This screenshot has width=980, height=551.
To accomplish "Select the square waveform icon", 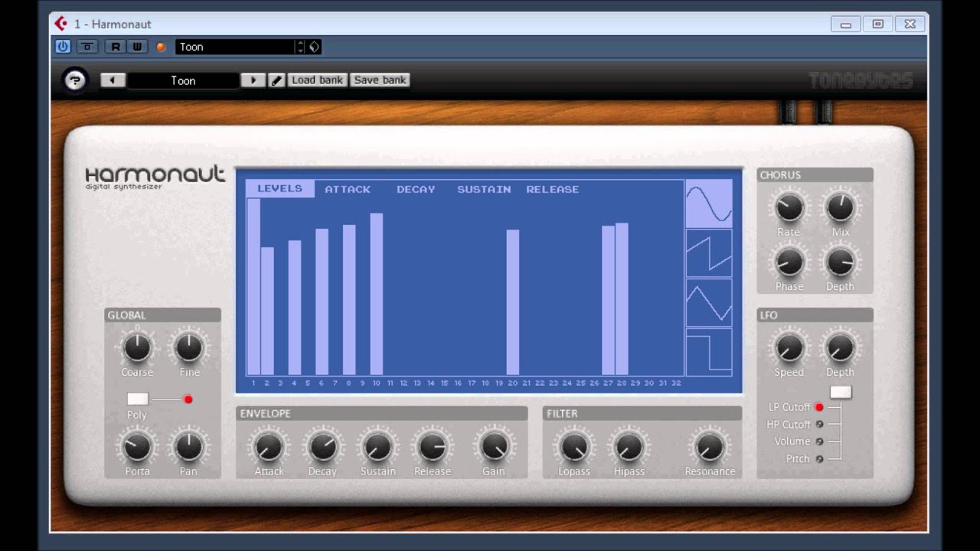I will 709,352.
